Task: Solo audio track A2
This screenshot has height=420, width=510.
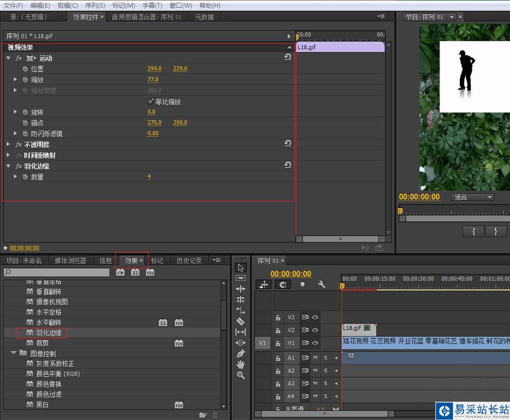Action: click(326, 371)
